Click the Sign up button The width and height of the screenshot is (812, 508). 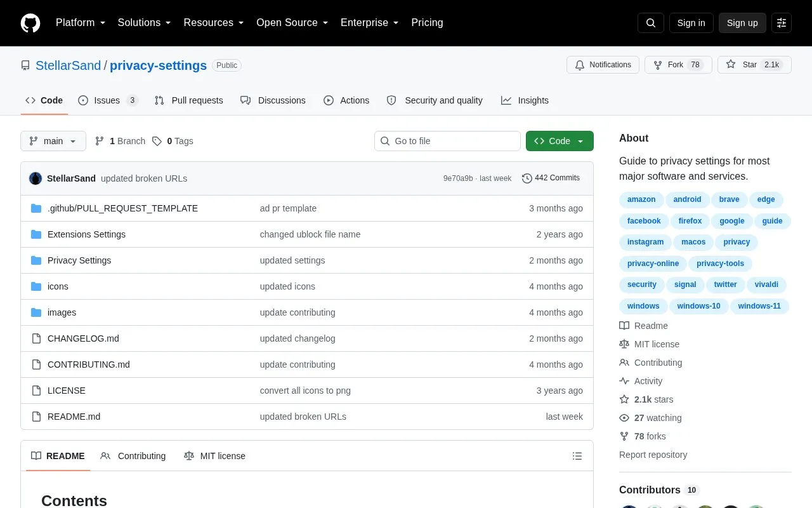[742, 23]
